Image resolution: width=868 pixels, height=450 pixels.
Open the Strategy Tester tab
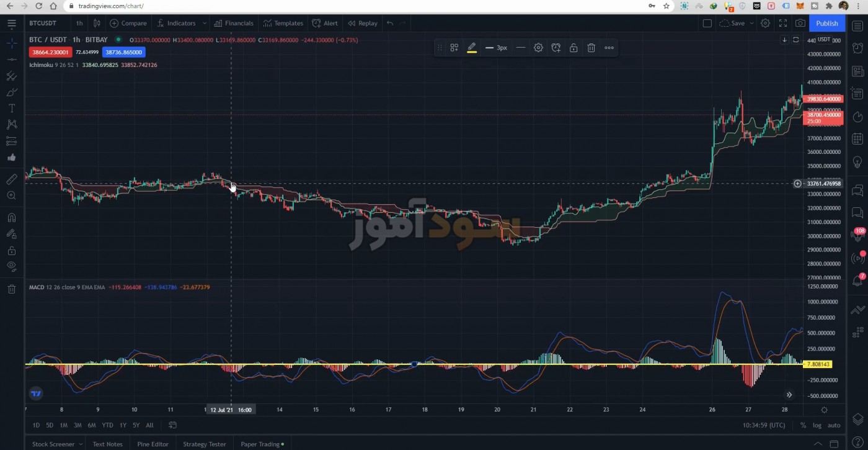204,444
